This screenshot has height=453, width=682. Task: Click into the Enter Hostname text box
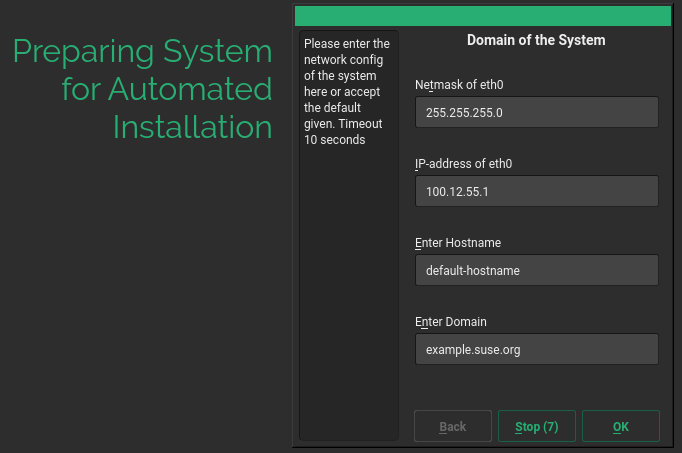coord(536,270)
